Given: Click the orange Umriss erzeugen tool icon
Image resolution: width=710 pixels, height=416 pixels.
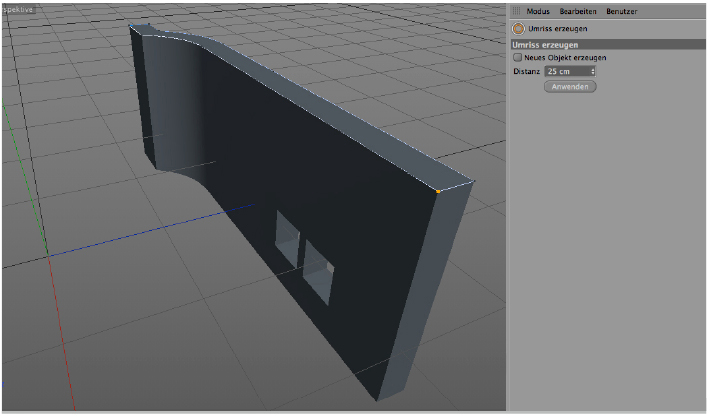Looking at the screenshot, I should (x=518, y=28).
